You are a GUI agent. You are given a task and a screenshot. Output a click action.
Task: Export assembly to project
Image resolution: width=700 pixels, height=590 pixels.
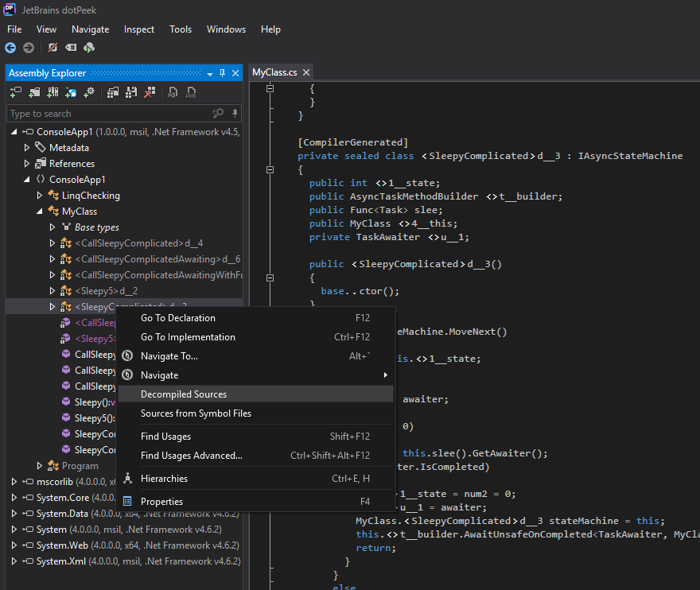click(112, 92)
